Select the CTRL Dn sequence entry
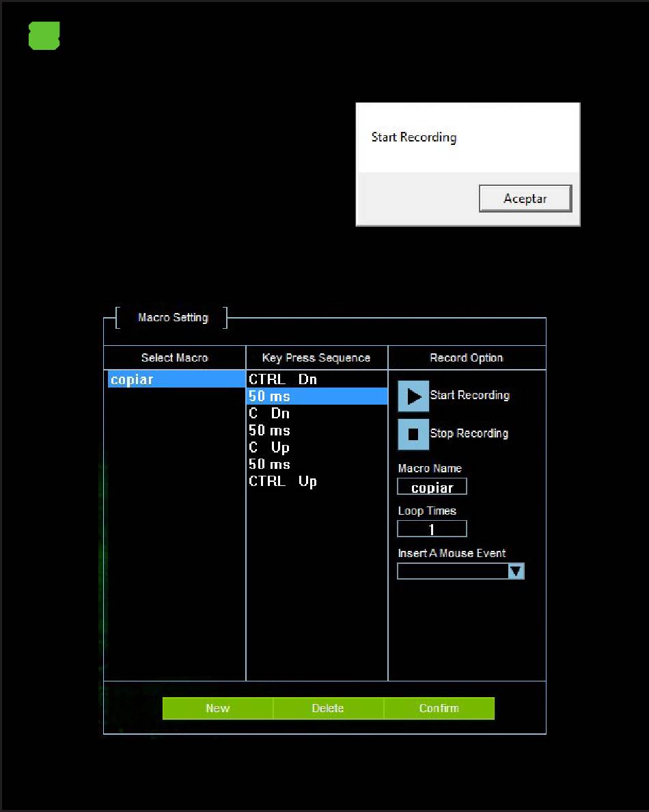 (283, 379)
